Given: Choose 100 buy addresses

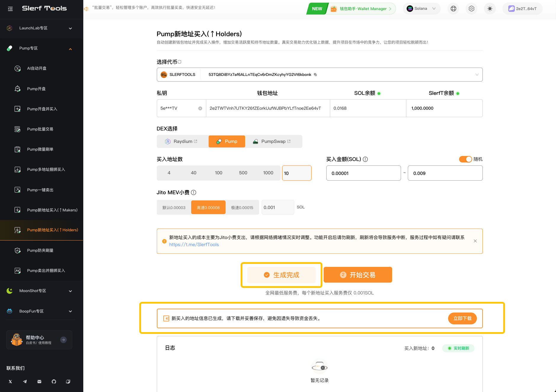Looking at the screenshot, I should click(x=219, y=173).
